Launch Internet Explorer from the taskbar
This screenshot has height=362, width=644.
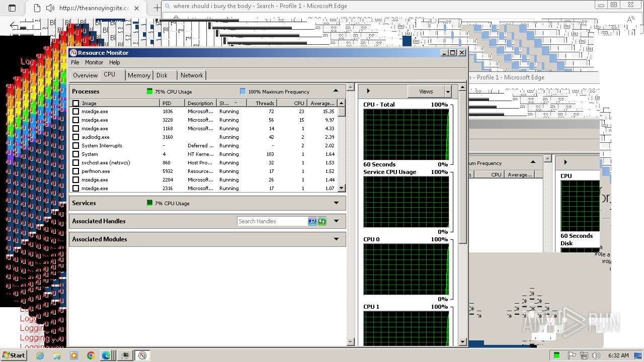coord(40,355)
